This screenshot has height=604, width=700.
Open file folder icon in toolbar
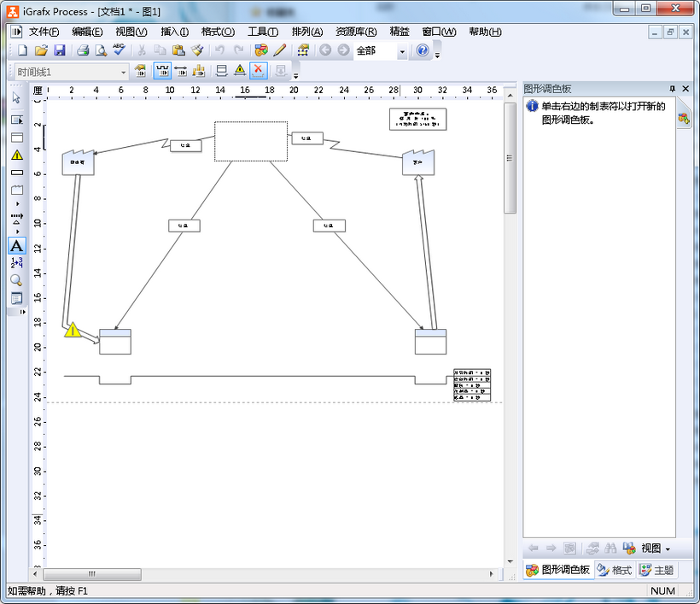point(41,50)
